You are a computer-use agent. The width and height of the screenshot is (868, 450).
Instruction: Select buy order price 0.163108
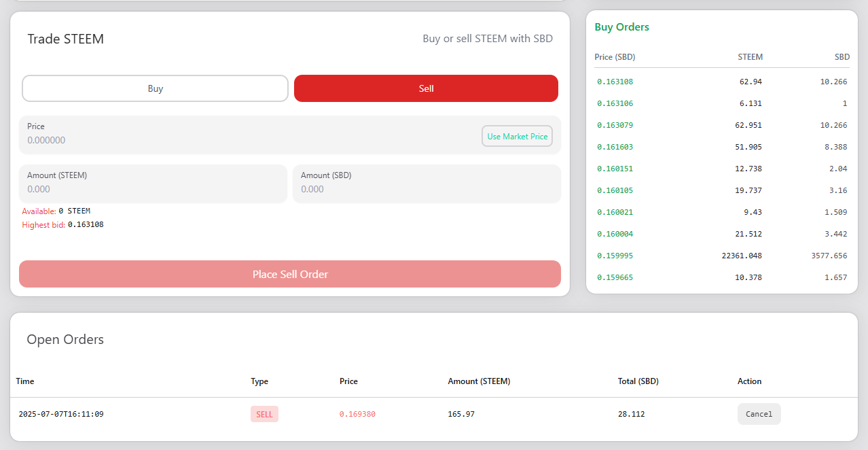point(615,82)
